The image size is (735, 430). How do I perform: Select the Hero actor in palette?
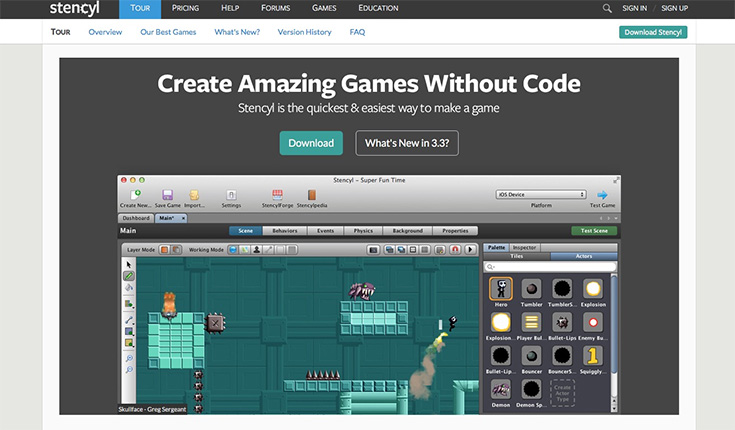pos(501,289)
